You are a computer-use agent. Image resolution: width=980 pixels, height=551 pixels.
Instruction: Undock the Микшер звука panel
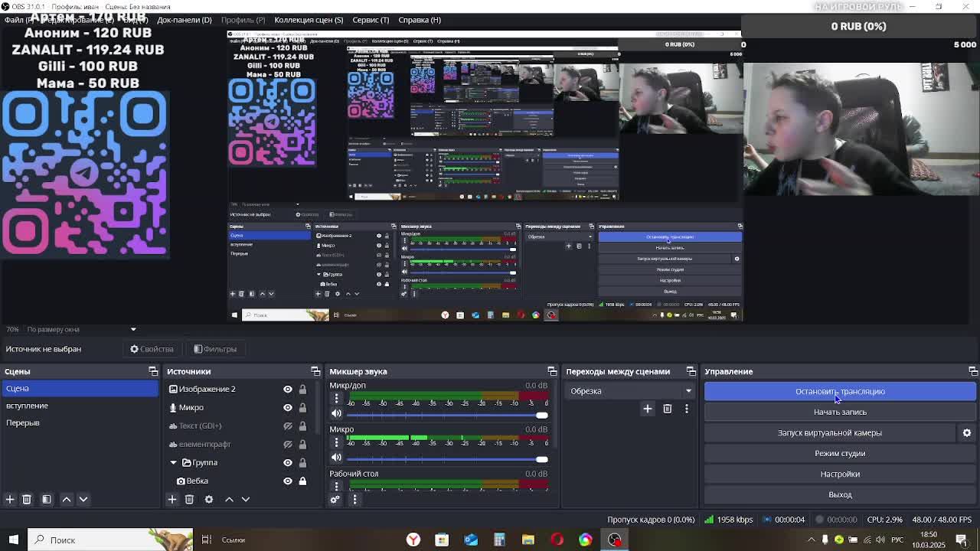552,371
